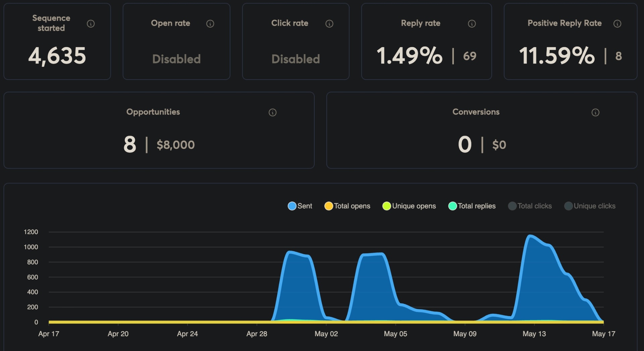Enable the Unique clicks legend item
The image size is (644, 351).
pos(590,206)
